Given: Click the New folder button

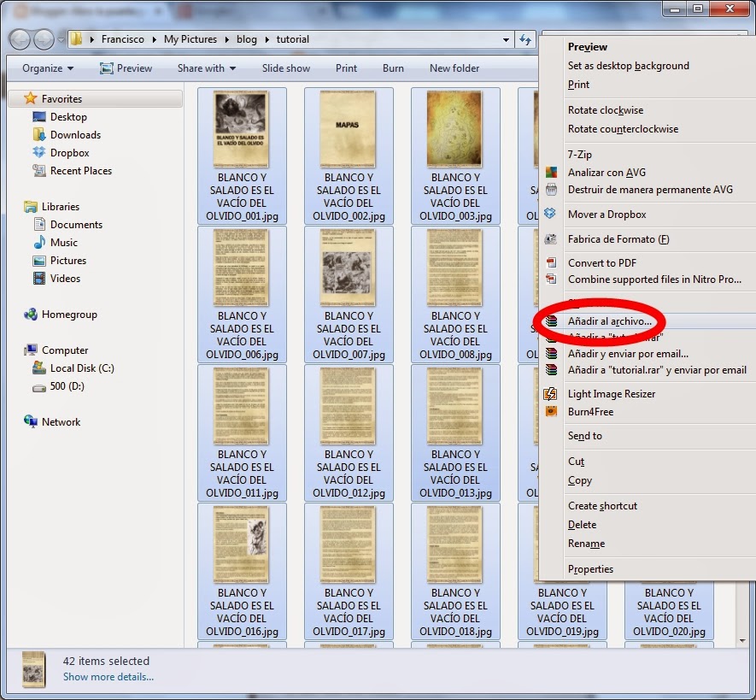Looking at the screenshot, I should click(x=454, y=68).
